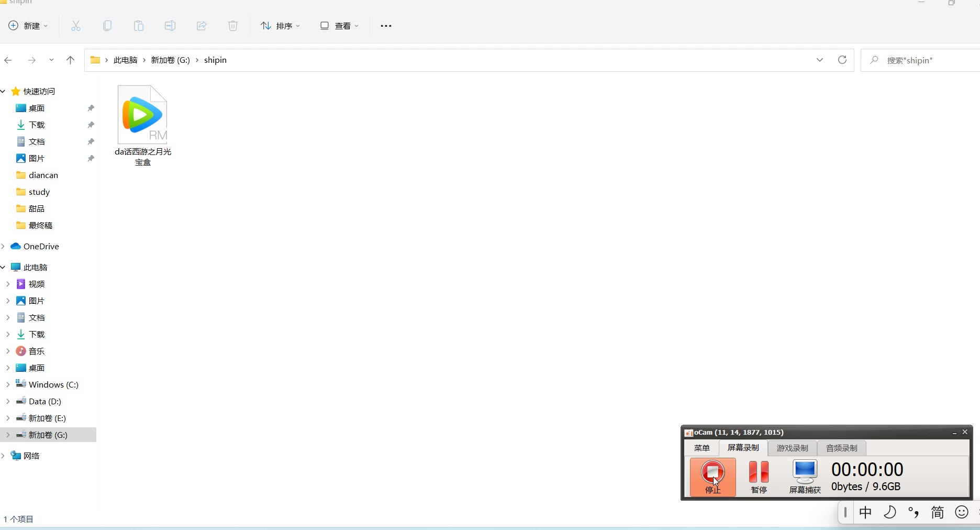Screen dimensions: 980x530
Task: Click the Cut scissors icon in toolbar
Action: tap(76, 26)
